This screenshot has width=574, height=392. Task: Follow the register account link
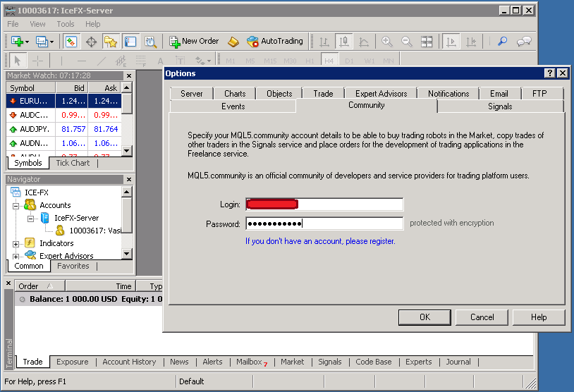pyautogui.click(x=320, y=241)
